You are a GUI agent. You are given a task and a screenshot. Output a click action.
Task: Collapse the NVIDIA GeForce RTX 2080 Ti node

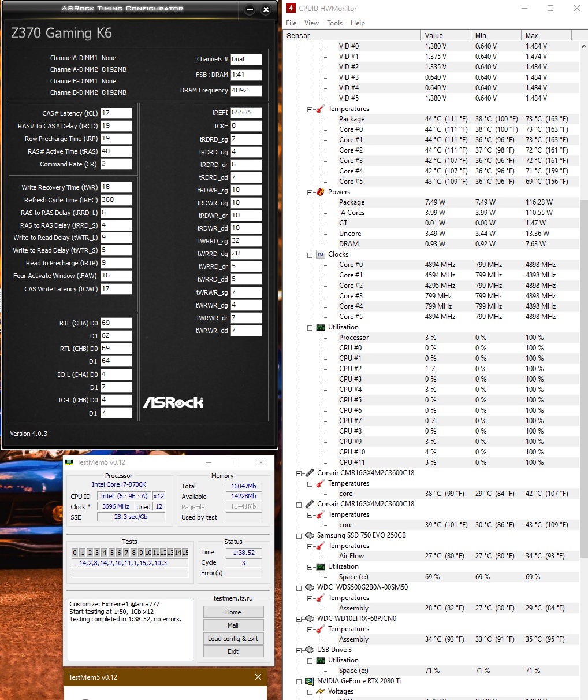tap(300, 681)
